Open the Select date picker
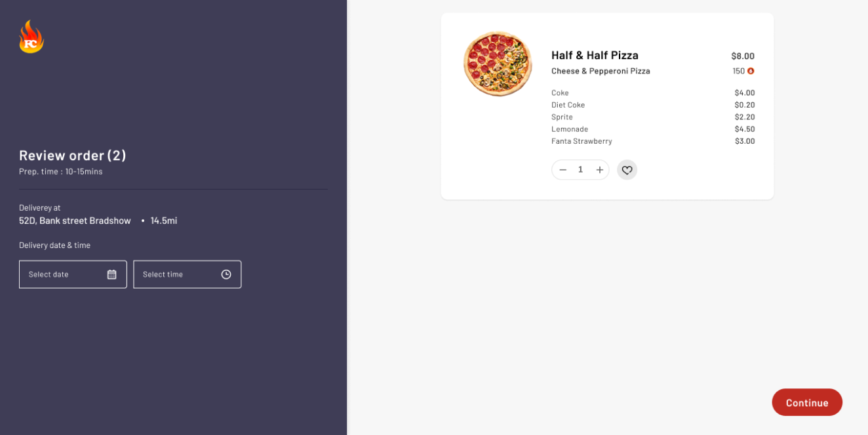Image resolution: width=868 pixels, height=435 pixels. 66,274
